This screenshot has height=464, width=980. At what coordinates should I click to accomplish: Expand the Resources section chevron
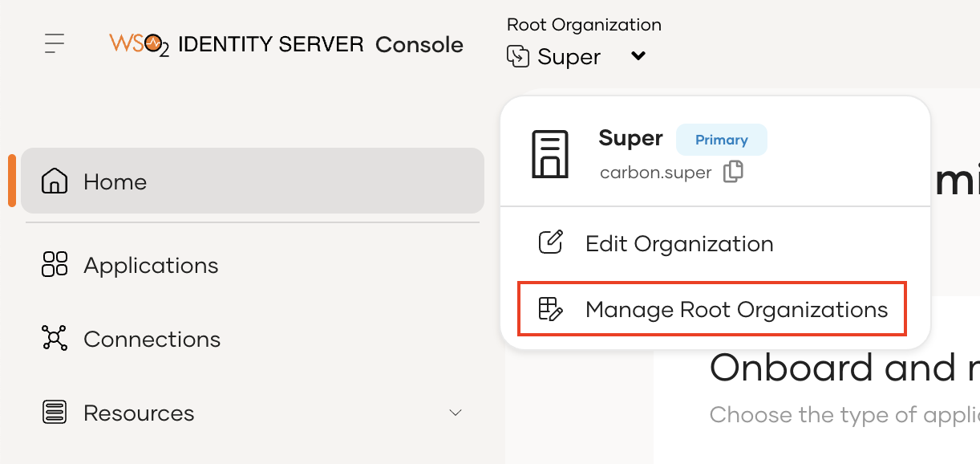(x=456, y=413)
